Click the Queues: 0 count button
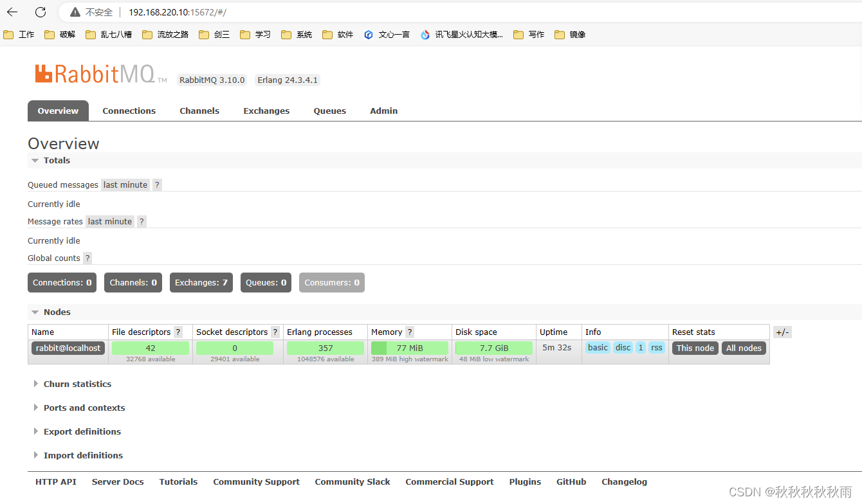 [266, 282]
